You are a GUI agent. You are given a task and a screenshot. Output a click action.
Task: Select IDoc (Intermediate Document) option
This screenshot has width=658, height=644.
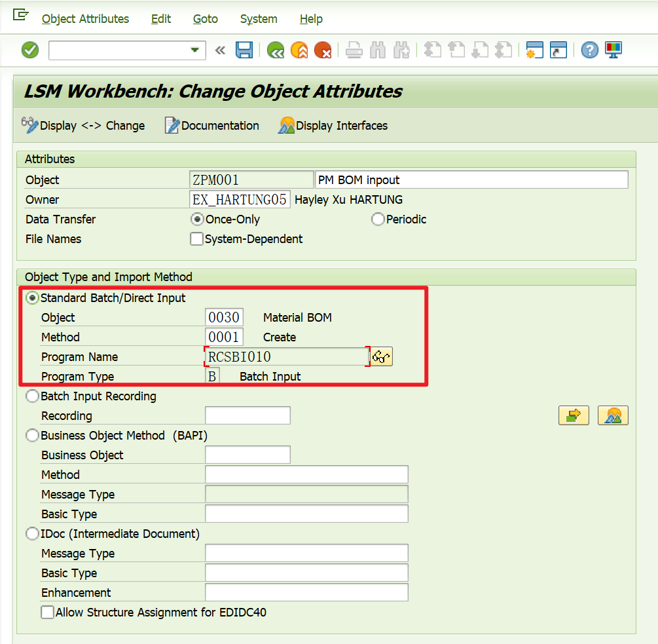[x=32, y=533]
